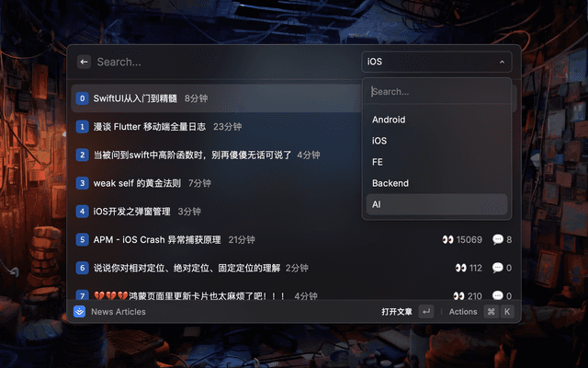Image resolution: width=588 pixels, height=368 pixels.
Task: Click the eyes icon beside 112 views
Action: [460, 268]
